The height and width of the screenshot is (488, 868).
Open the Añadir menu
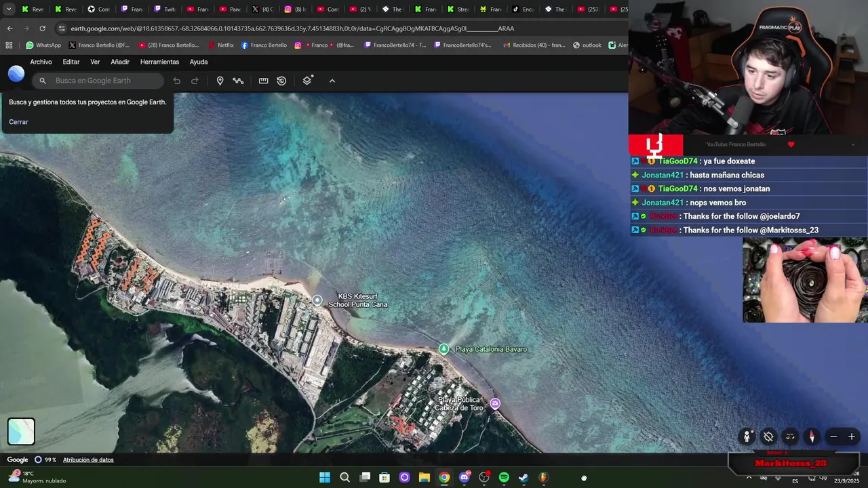(x=120, y=62)
